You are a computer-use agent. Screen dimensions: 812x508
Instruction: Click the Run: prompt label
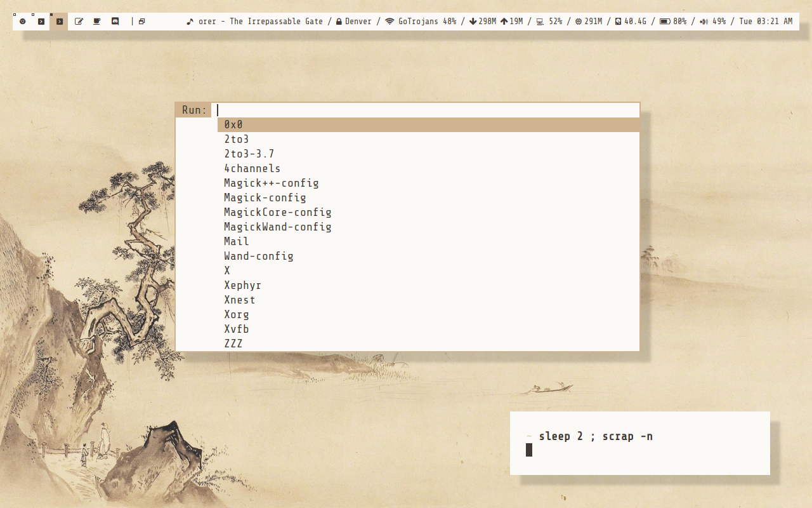click(194, 110)
